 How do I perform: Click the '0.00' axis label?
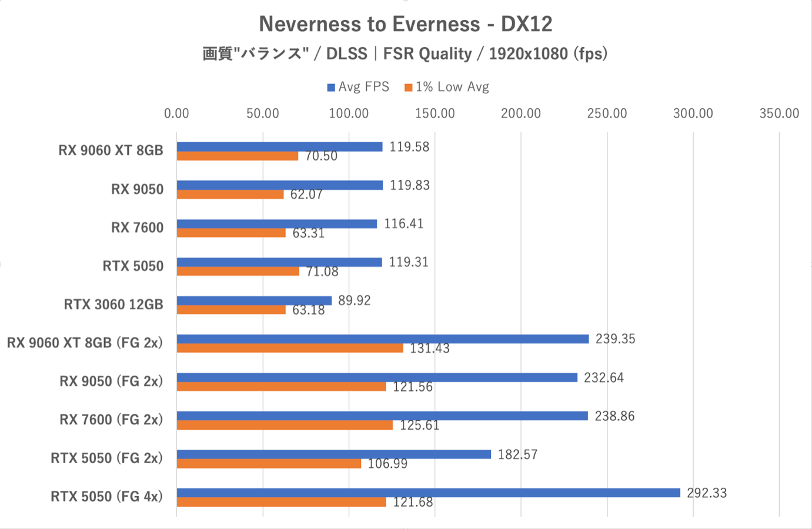(x=176, y=113)
